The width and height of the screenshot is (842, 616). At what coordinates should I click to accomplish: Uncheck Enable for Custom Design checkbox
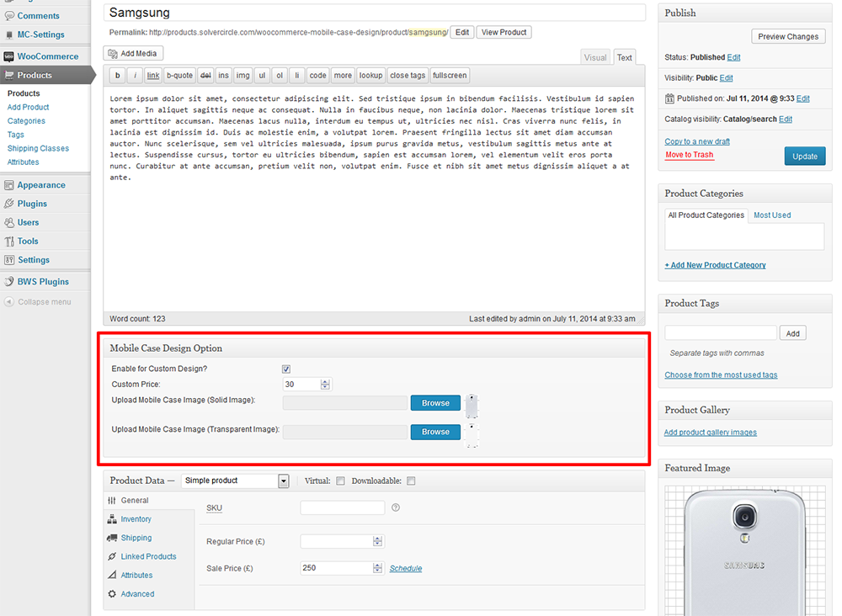(286, 369)
